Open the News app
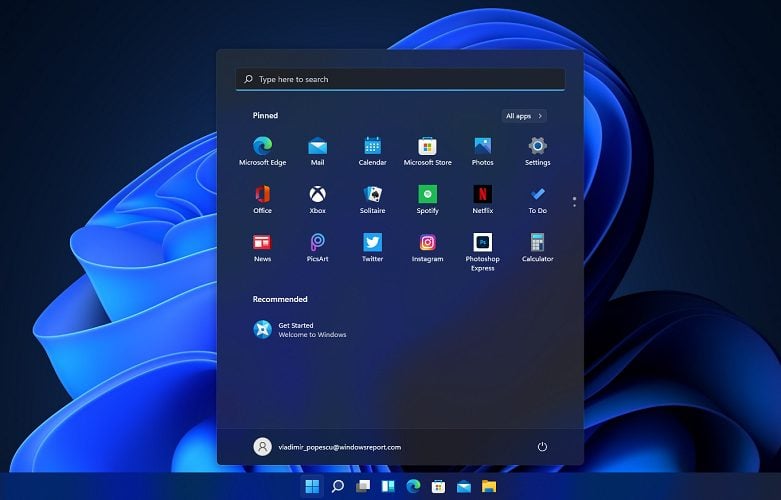Screen dimensions: 781x500 pos(262,248)
